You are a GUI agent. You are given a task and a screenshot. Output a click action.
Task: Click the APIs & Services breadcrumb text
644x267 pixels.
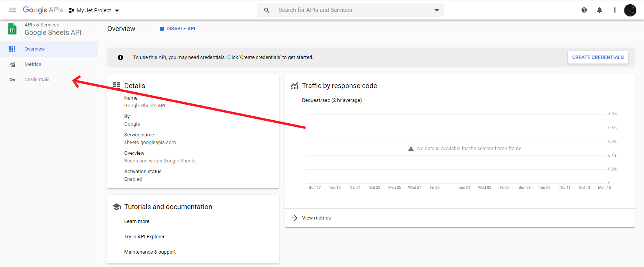[42, 25]
